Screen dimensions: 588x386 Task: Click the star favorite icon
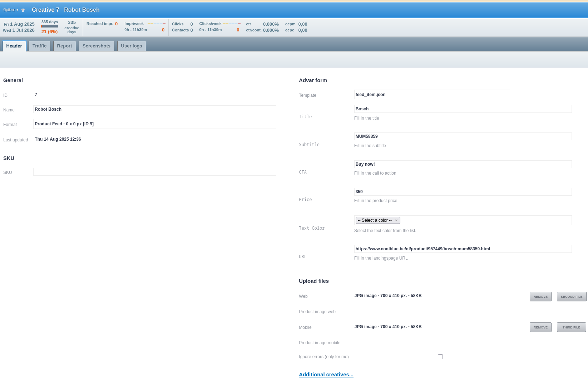coord(23,10)
